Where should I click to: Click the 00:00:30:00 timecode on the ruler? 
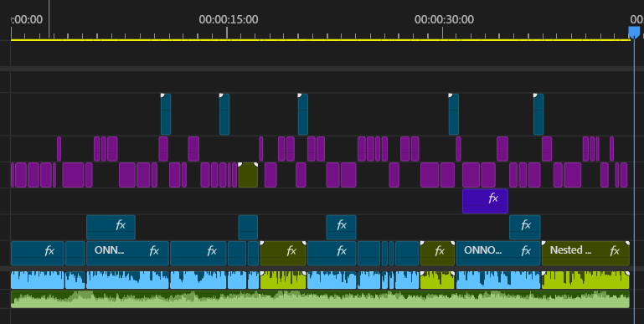point(444,19)
